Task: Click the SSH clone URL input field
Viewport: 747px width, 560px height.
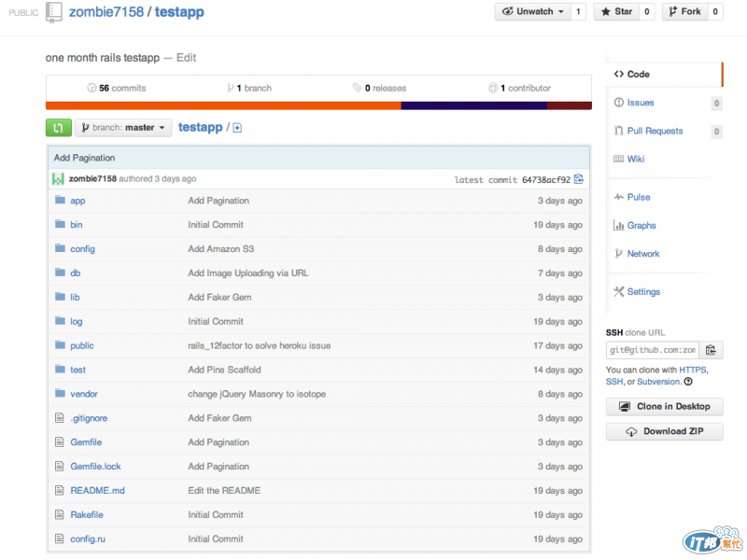Action: coord(652,350)
